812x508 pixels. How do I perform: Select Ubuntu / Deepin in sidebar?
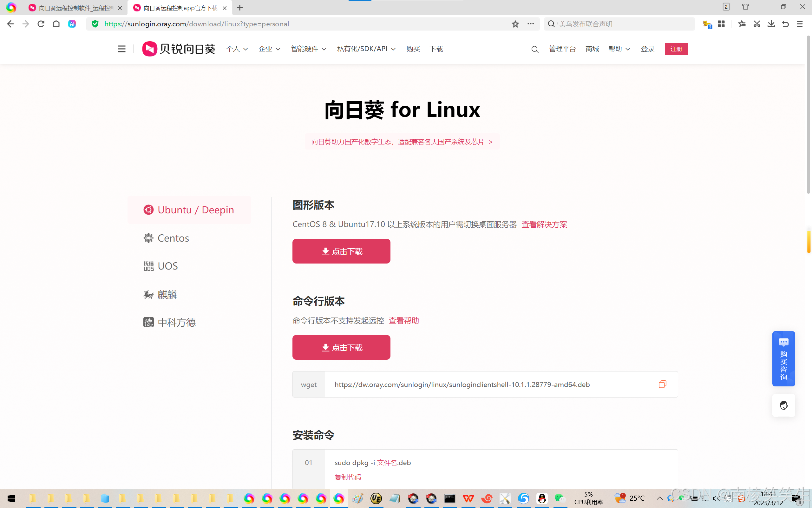pyautogui.click(x=189, y=210)
